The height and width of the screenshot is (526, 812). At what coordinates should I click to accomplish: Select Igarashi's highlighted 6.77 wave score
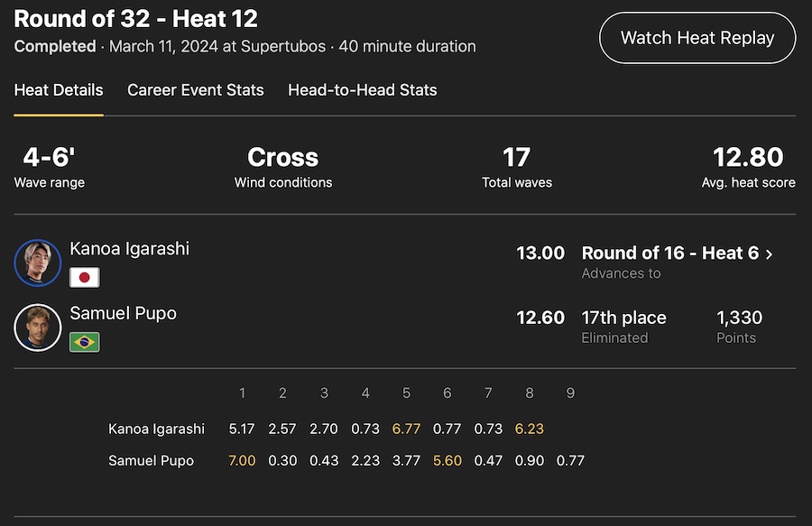click(x=406, y=429)
